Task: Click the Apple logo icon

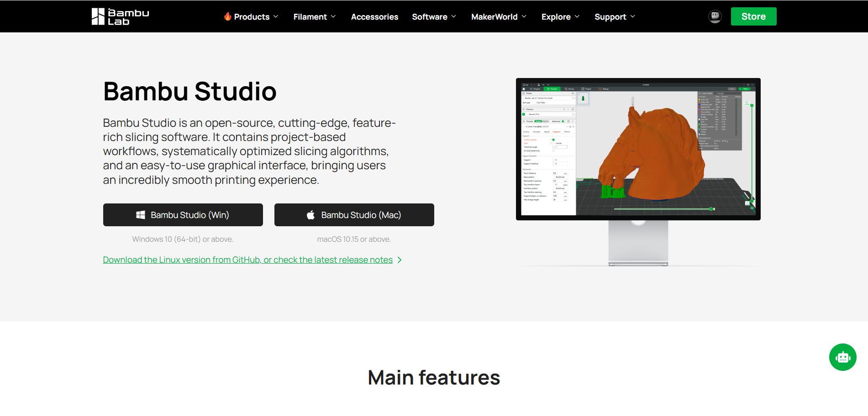Action: 310,215
